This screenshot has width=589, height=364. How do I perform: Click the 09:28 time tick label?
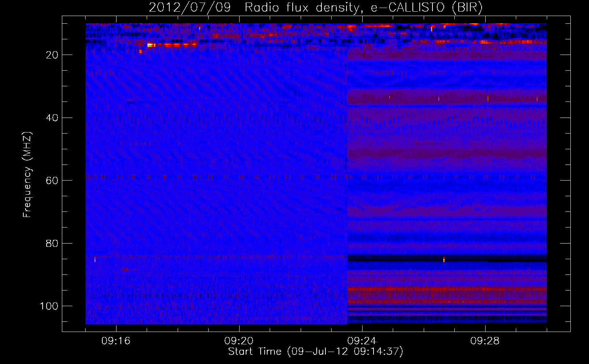point(485,341)
